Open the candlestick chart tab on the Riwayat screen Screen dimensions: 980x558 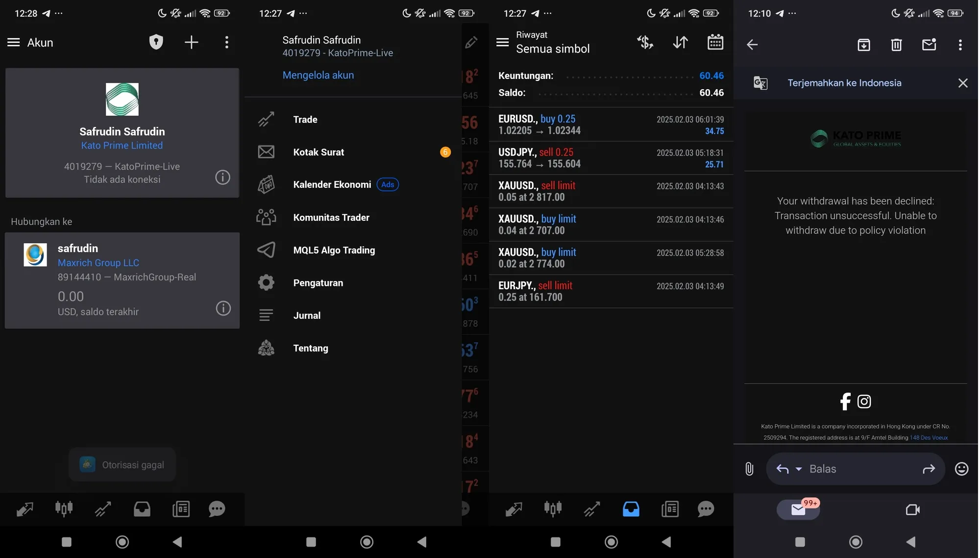tap(553, 509)
